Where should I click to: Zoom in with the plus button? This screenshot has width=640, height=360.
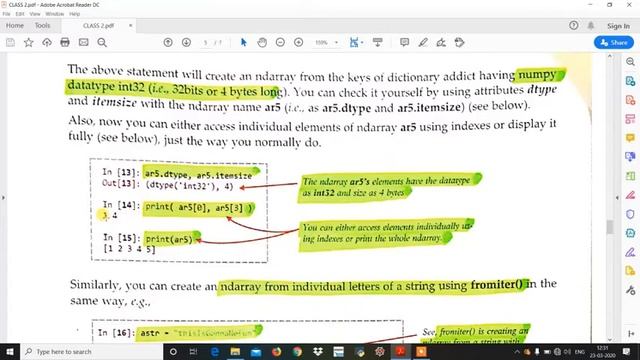tap(298, 42)
